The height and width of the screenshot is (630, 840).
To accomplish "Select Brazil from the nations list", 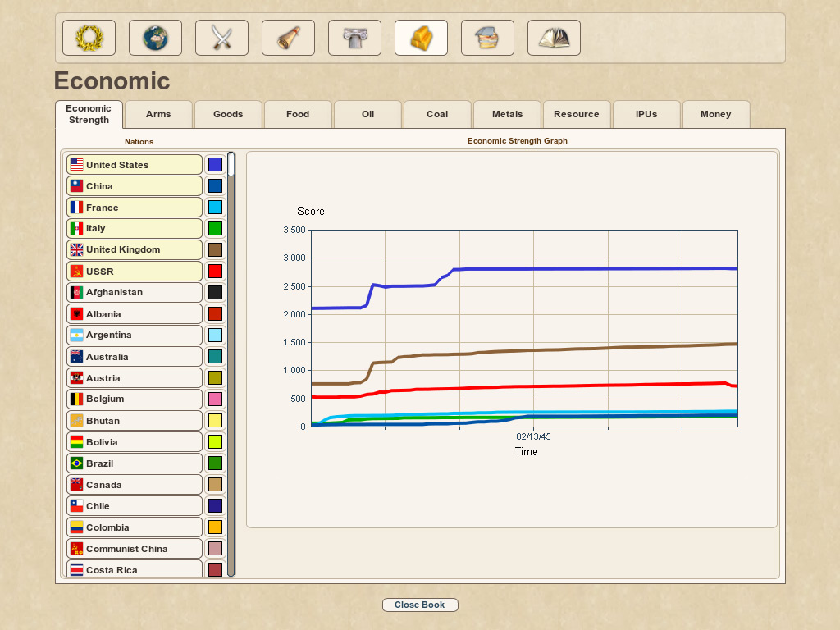I will tap(135, 463).
